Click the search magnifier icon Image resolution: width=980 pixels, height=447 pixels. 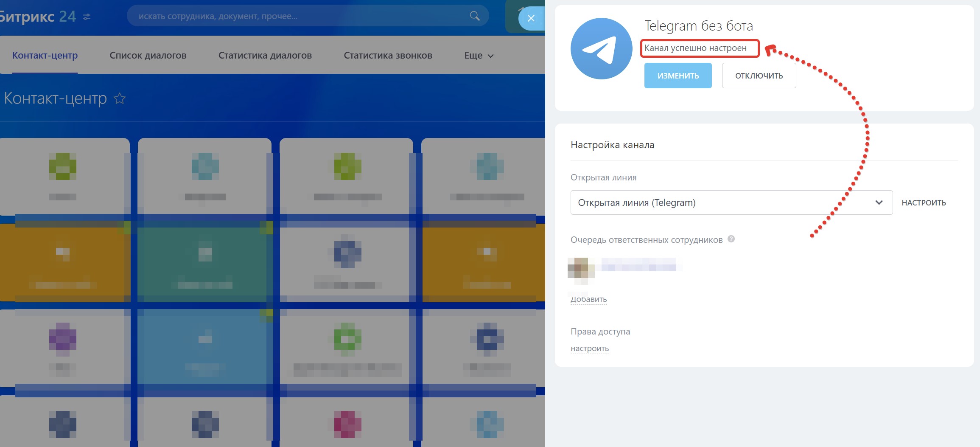click(x=475, y=16)
